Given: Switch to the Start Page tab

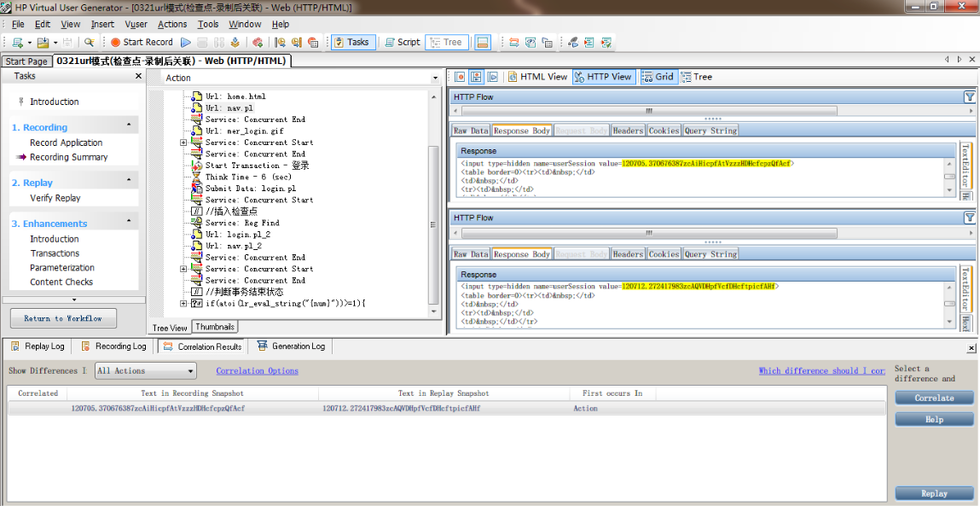Looking at the screenshot, I should (27, 61).
